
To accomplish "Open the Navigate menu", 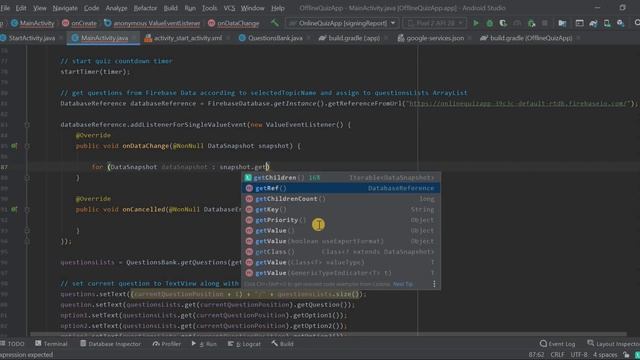I will click(65, 8).
